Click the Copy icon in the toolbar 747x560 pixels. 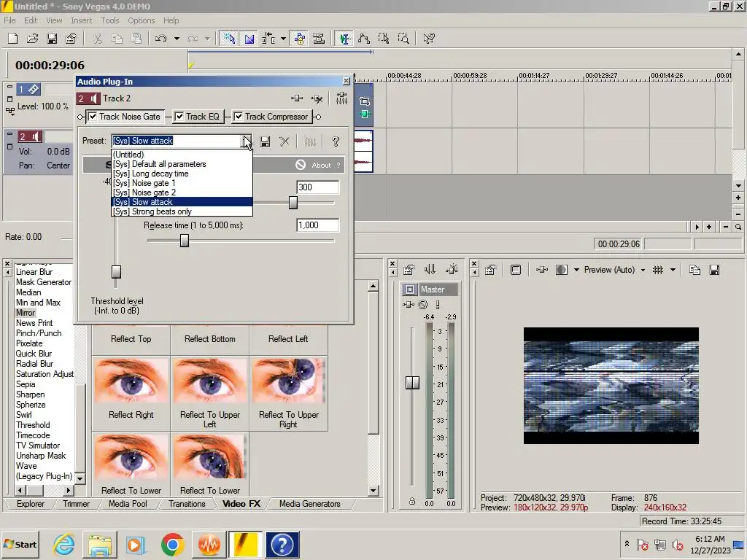pyautogui.click(x=117, y=39)
